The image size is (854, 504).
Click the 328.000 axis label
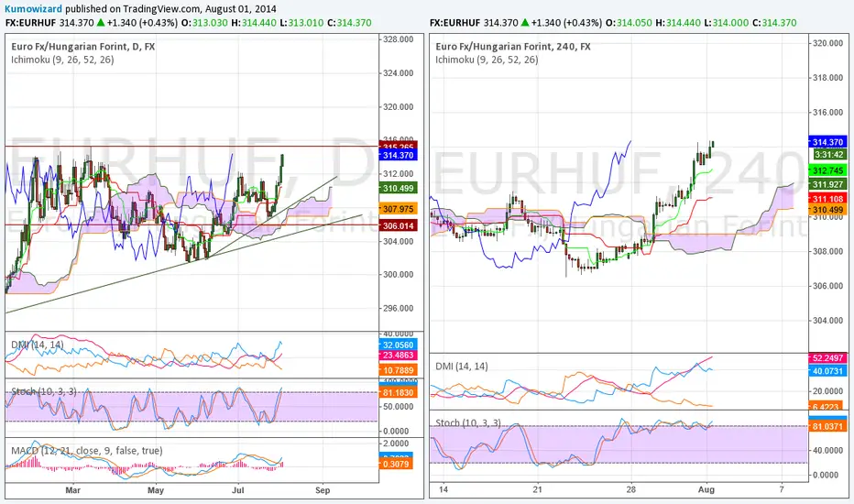click(x=398, y=39)
